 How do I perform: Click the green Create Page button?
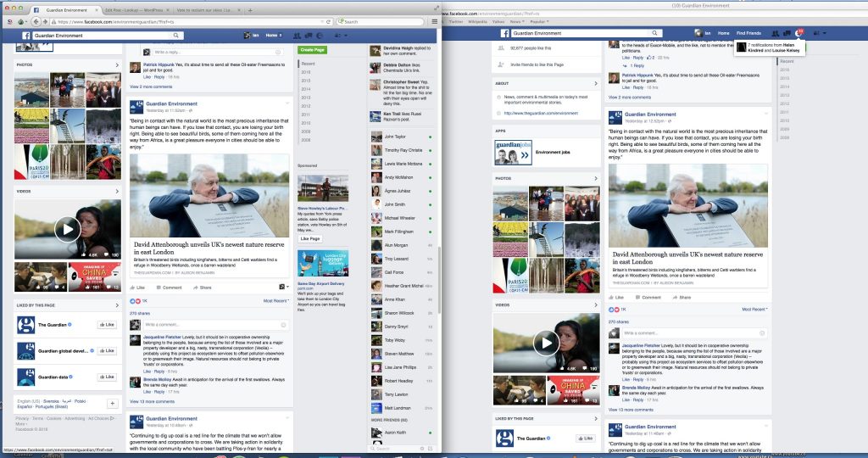tap(312, 50)
